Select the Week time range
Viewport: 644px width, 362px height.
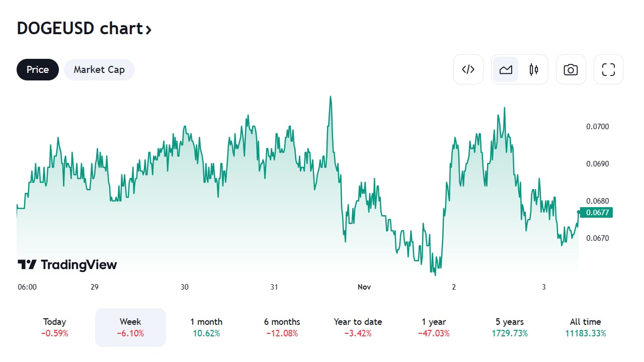(130, 327)
